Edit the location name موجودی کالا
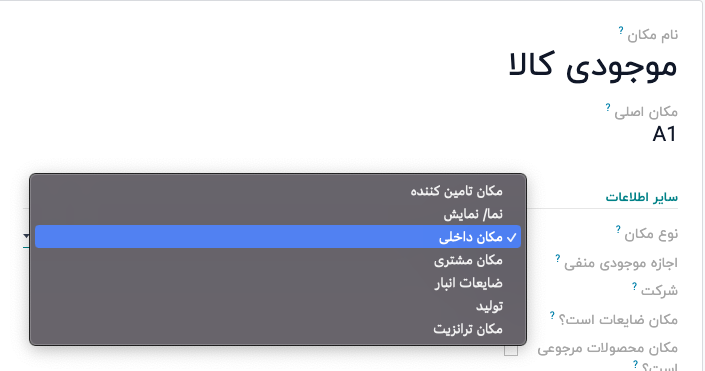 (593, 66)
